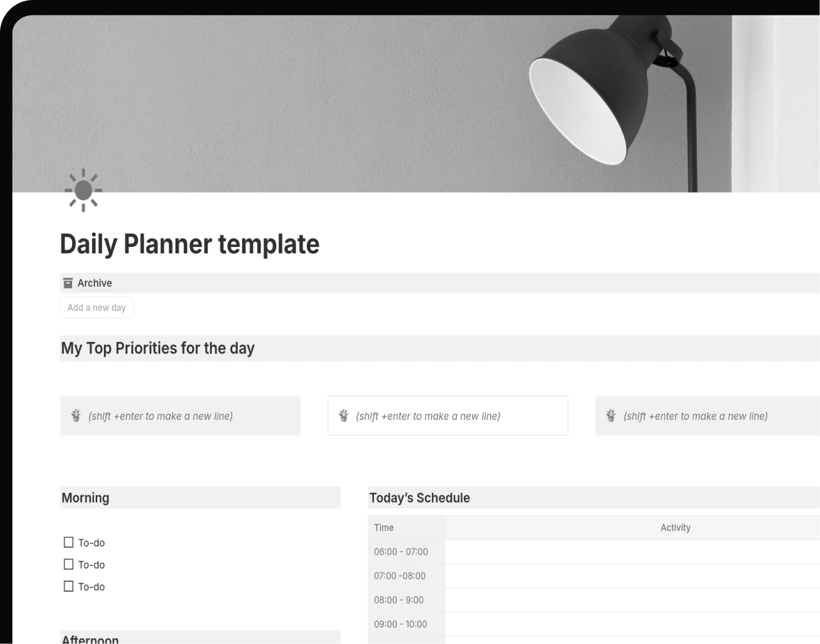820x644 pixels.
Task: Click placeholder text in the left priority callout
Action: [161, 416]
